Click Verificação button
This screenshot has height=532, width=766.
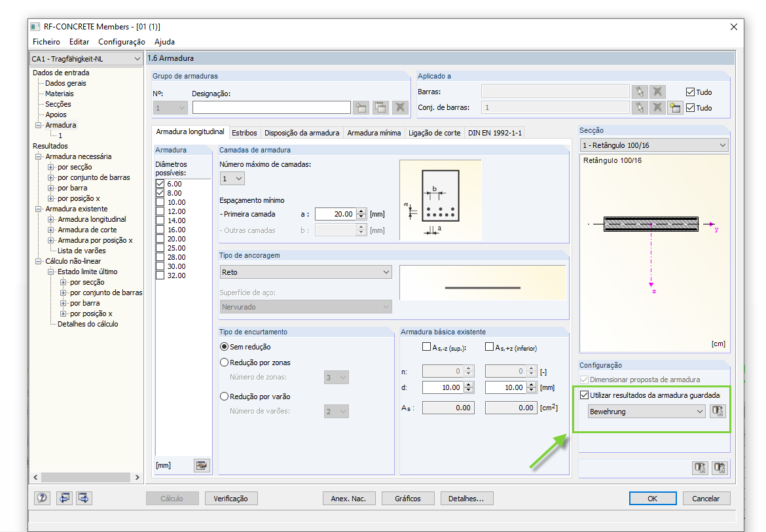coord(230,499)
